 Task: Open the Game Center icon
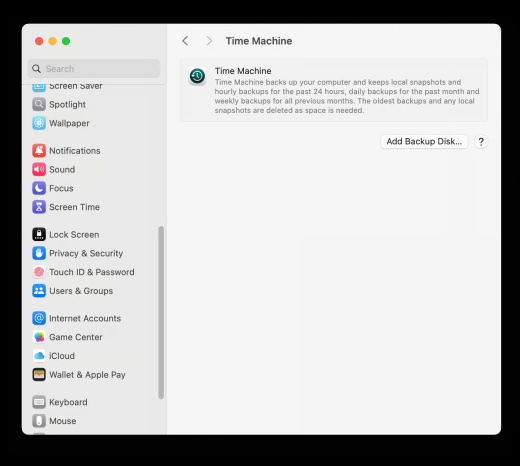point(39,337)
